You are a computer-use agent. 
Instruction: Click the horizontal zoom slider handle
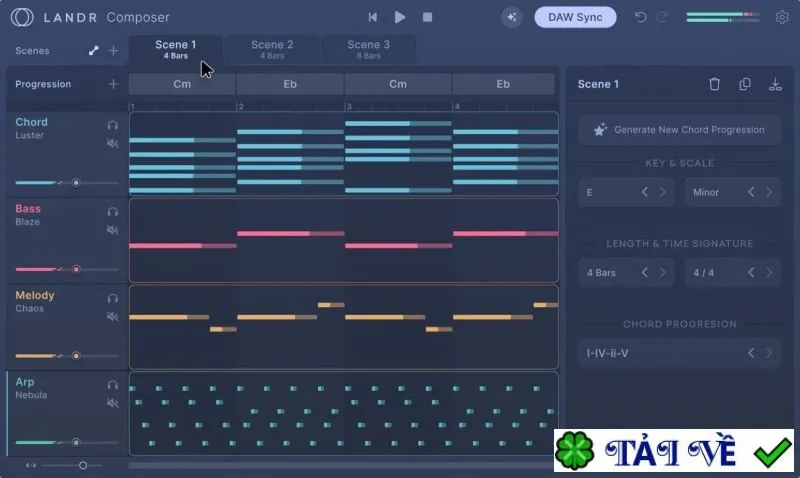click(x=83, y=465)
